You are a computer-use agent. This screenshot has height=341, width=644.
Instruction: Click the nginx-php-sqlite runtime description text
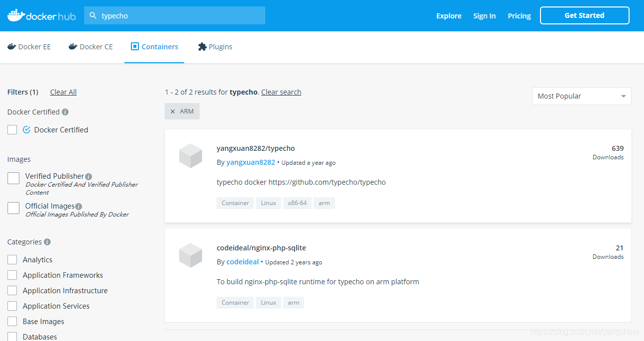318,282
